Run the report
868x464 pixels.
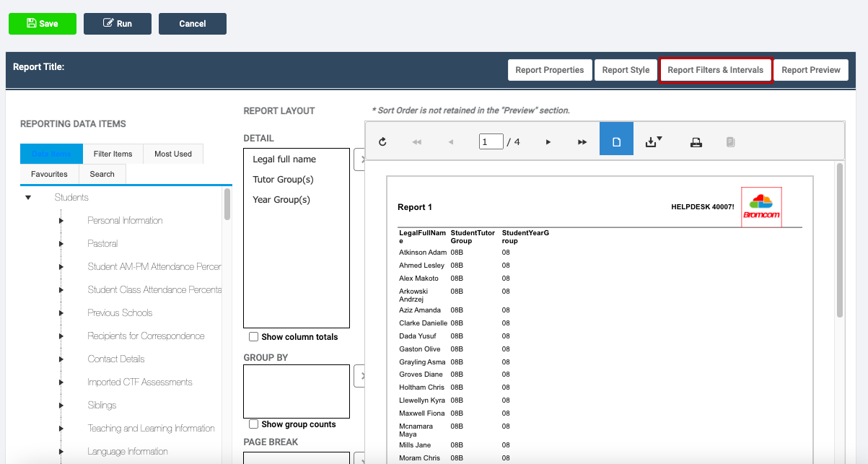tap(117, 23)
